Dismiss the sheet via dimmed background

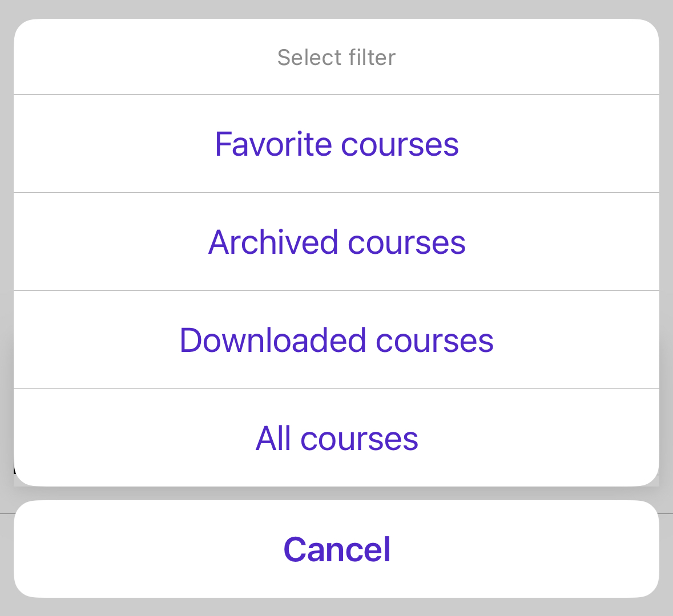coord(336,9)
